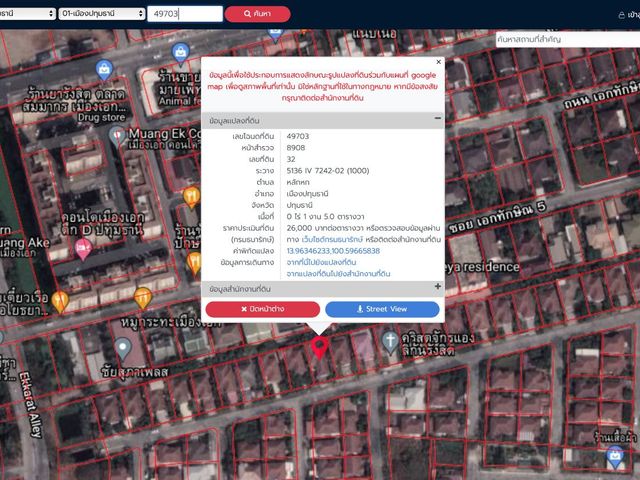The height and width of the screenshot is (480, 640).
Task: Open the province dropdown at top left
Action: tap(27, 13)
